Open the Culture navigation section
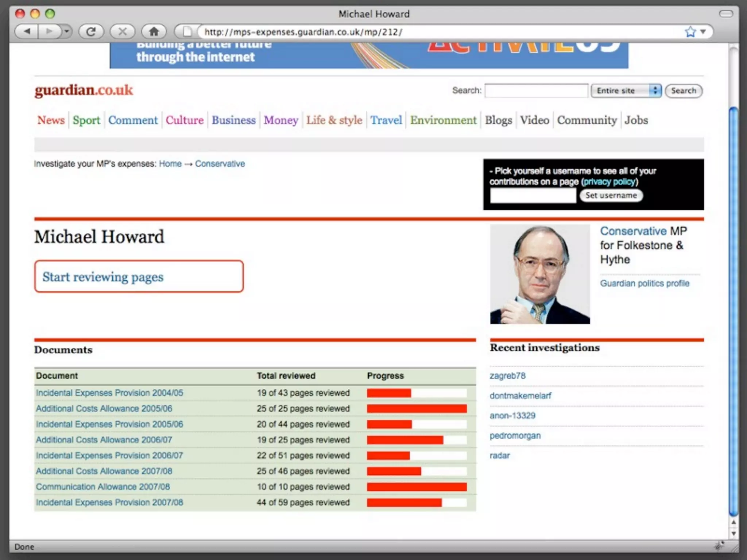Screen dimensions: 747x560 click(185, 120)
